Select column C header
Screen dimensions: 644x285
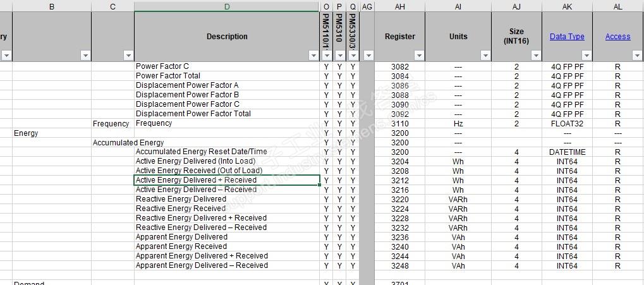(112, 6)
